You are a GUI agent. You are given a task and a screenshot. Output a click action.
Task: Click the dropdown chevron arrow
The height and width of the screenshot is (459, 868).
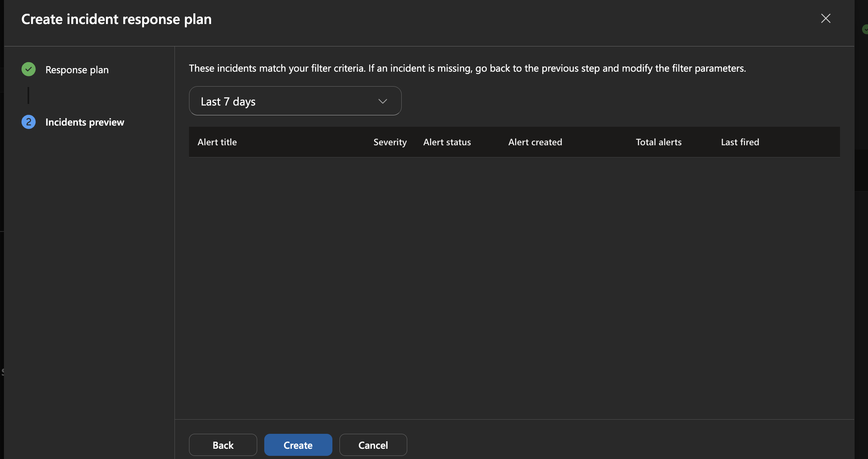point(382,101)
